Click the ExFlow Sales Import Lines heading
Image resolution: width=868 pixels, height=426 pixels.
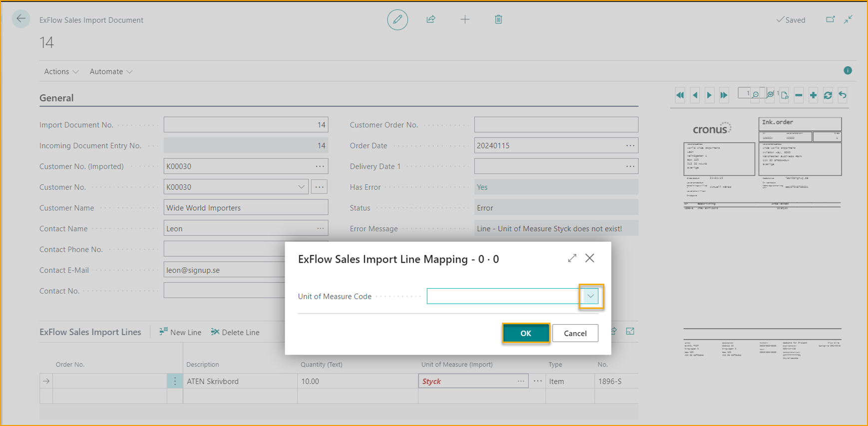pyautogui.click(x=90, y=332)
